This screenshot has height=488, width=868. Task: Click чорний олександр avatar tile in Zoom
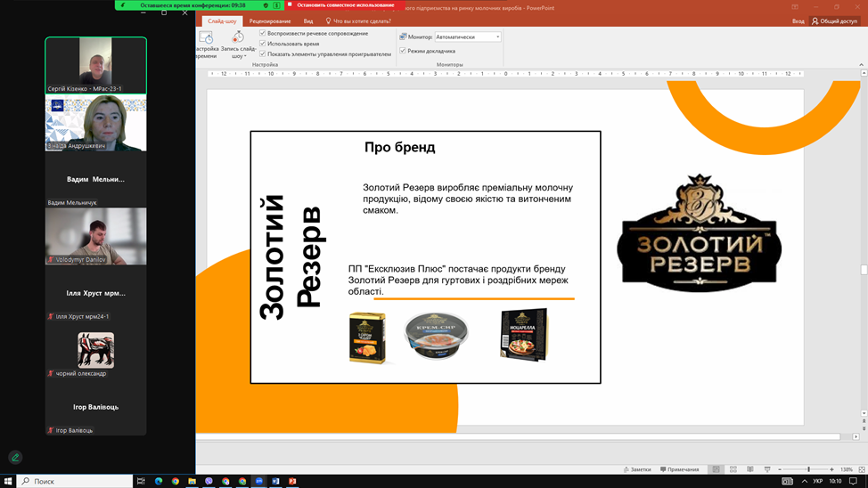click(95, 350)
